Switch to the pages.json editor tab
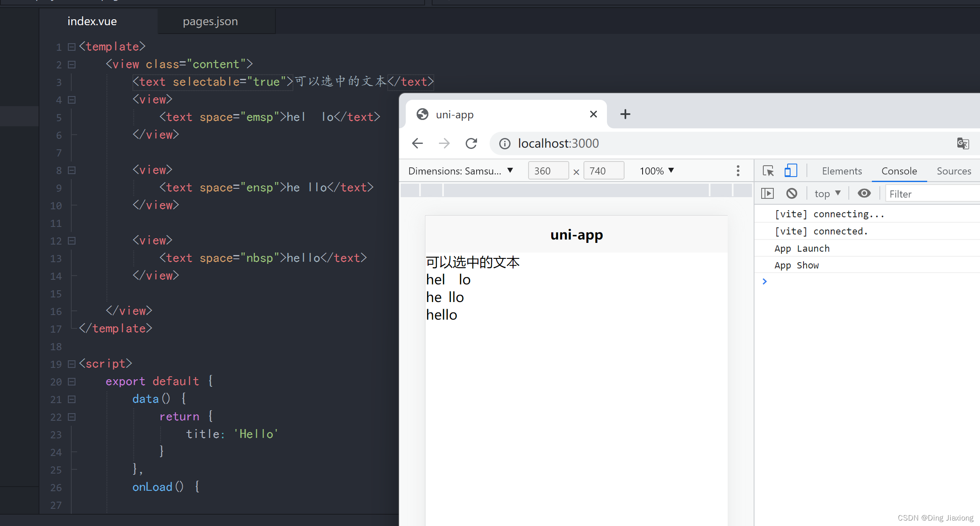980x526 pixels. (x=210, y=21)
